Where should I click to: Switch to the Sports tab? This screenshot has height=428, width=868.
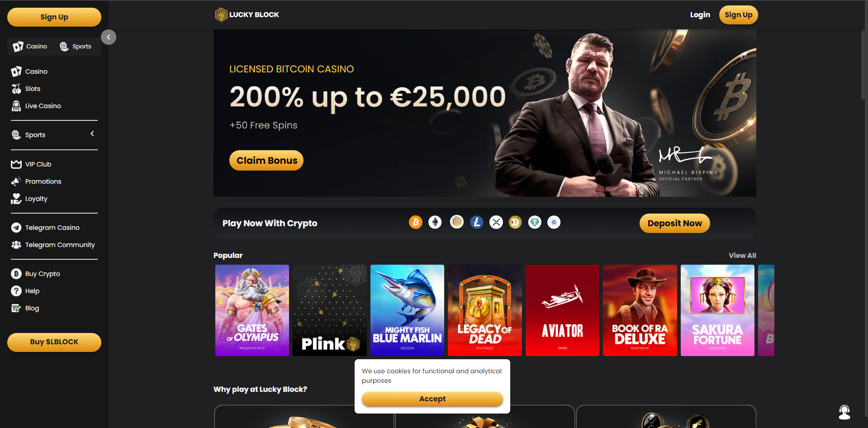(76, 46)
